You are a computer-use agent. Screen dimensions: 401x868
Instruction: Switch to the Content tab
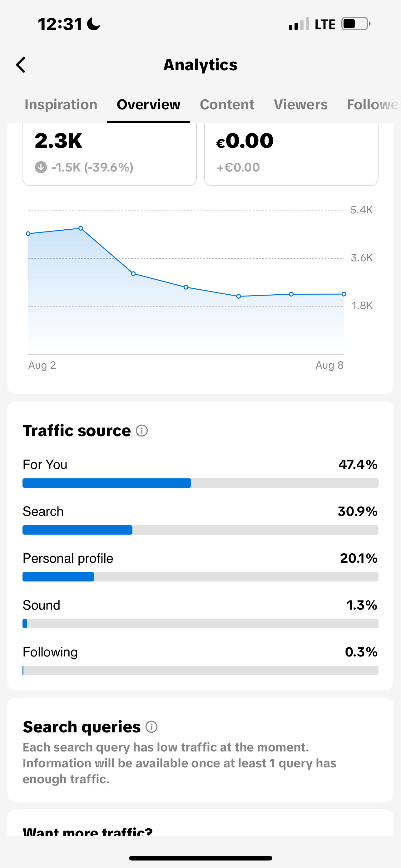(227, 104)
